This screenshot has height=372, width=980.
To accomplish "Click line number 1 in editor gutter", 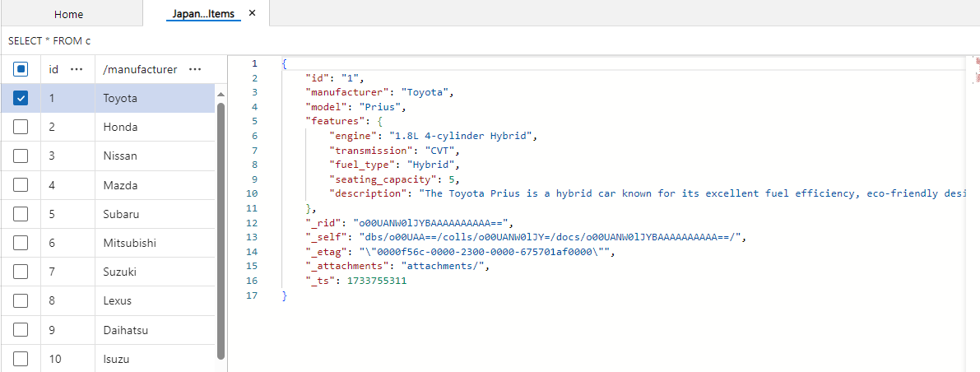I will (x=253, y=63).
